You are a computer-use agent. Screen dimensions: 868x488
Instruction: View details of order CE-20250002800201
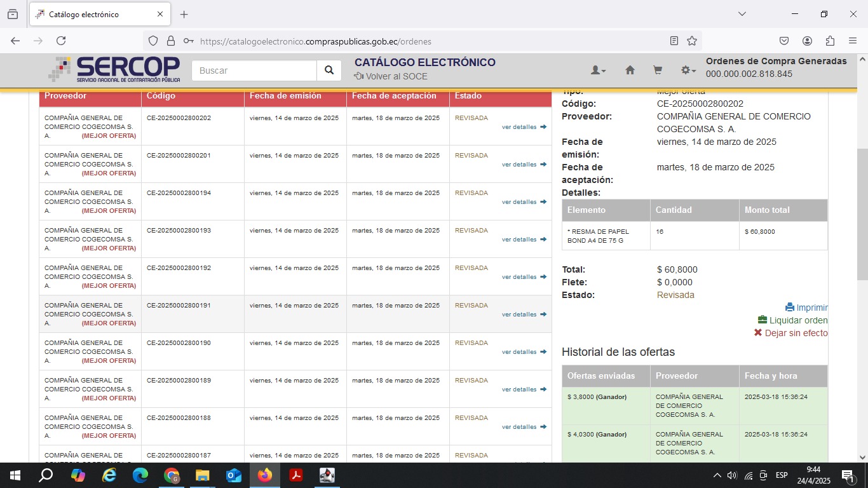(524, 165)
